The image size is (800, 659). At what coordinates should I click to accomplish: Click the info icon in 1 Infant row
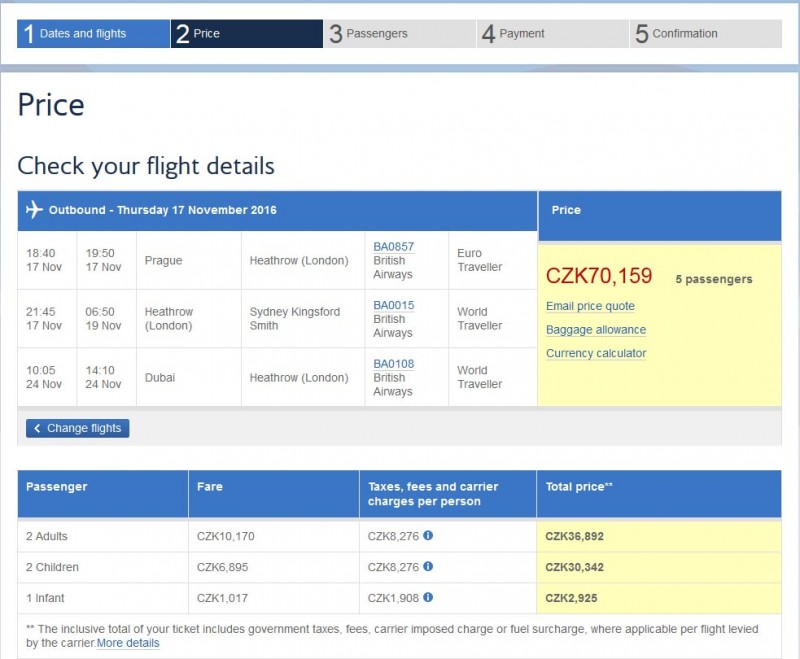[428, 597]
